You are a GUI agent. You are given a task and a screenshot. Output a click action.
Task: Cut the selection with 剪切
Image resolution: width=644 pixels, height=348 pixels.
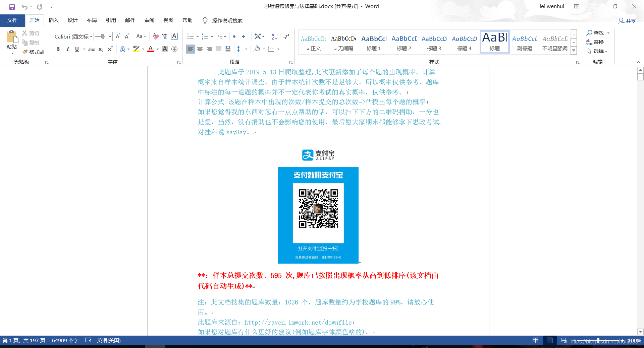pos(31,33)
